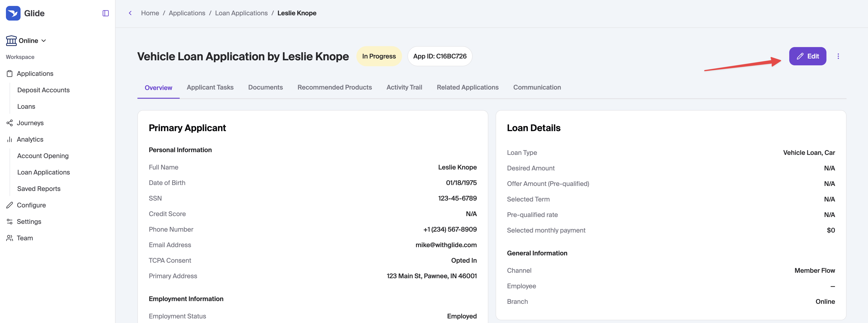Screen dimensions: 868x323
Task: Open the Activity Trail tab
Action: click(x=404, y=87)
